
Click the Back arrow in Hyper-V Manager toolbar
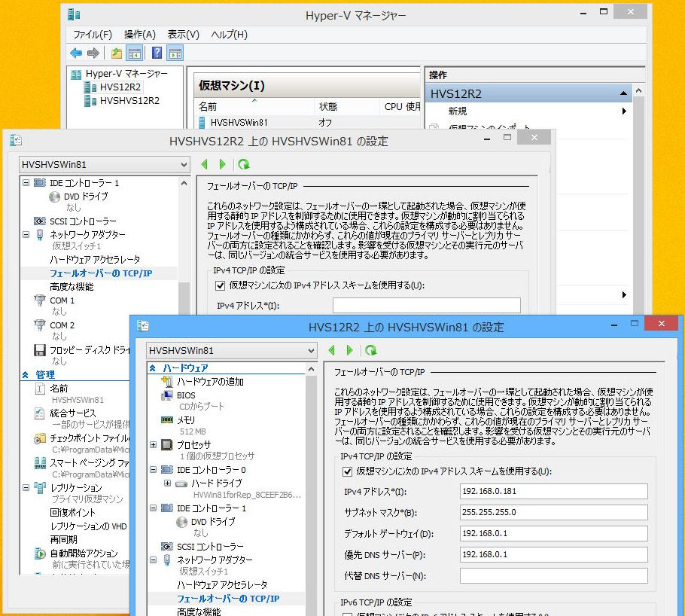[76, 53]
